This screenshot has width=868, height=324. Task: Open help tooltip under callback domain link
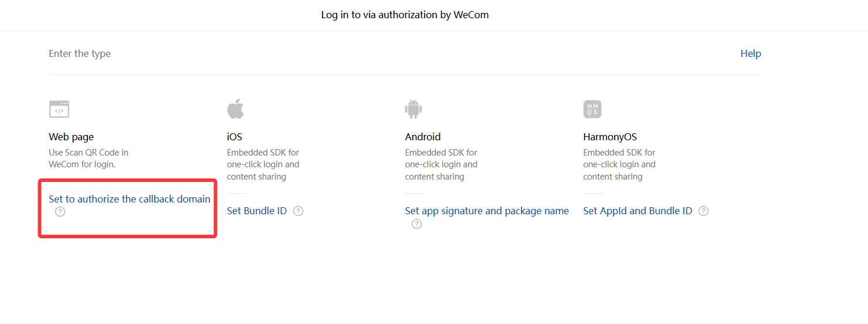60,212
